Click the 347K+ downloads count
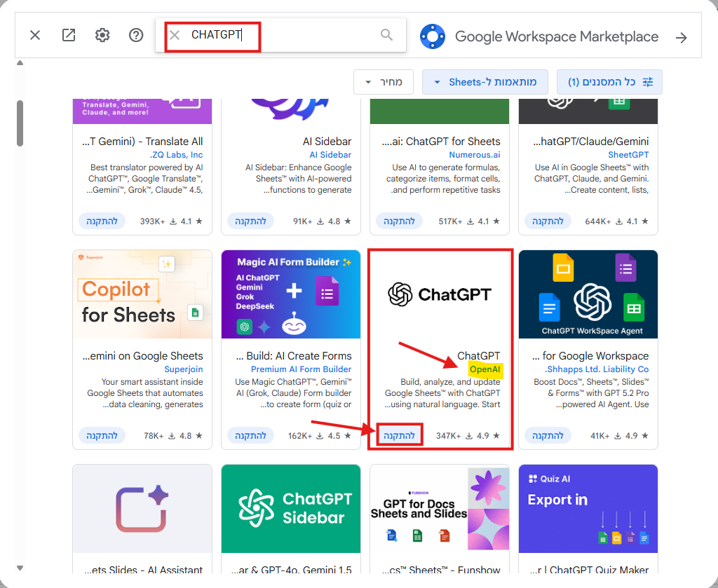This screenshot has height=588, width=718. tap(448, 436)
